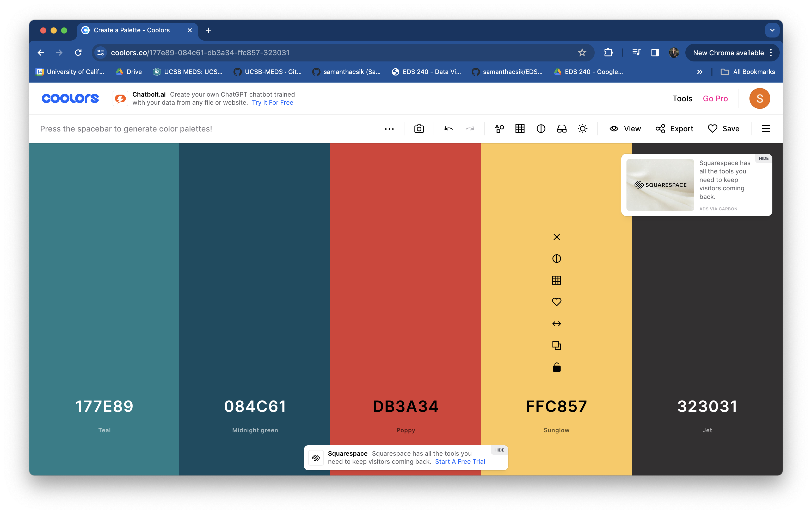Click the camera icon to create palette from photo
Screen dimensions: 812x514
[x=419, y=129]
